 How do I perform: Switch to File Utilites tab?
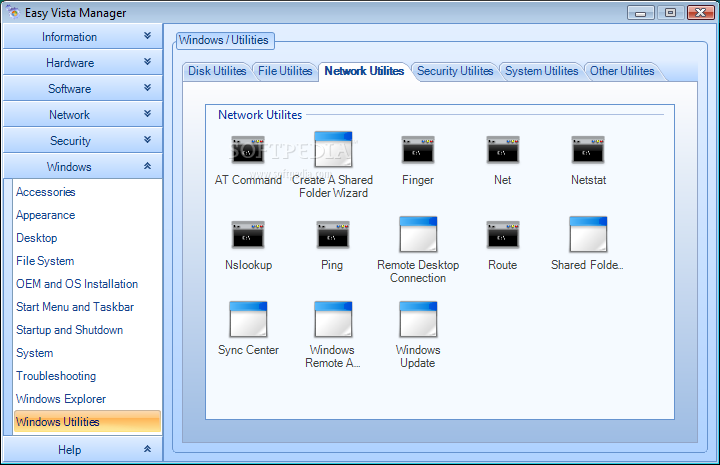coord(285,71)
